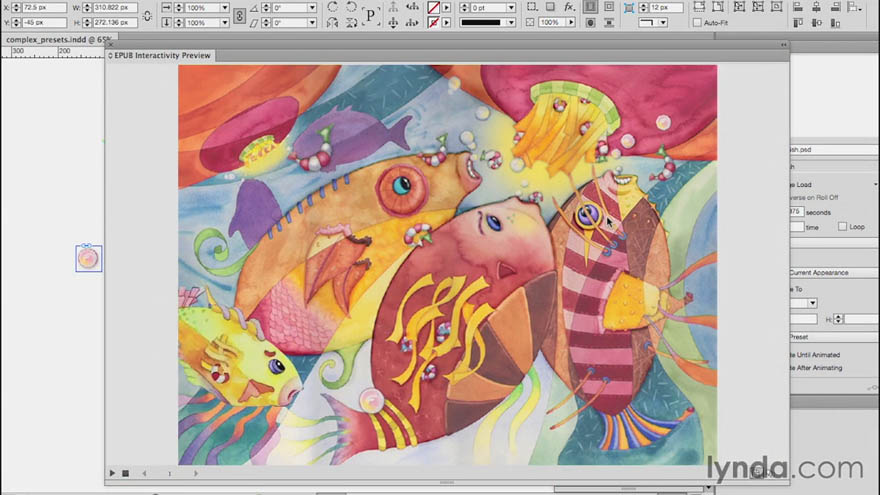The width and height of the screenshot is (880, 495).
Task: Toggle constrain proportions for scaling
Action: [x=240, y=16]
